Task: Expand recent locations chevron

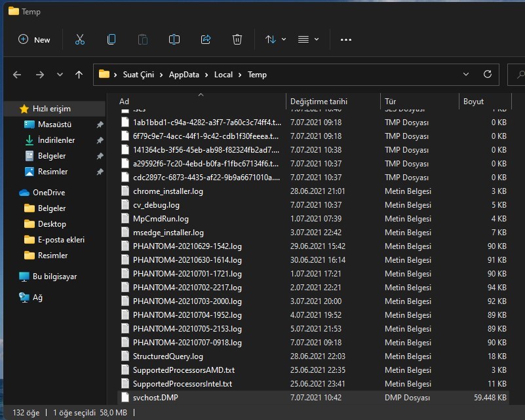Action: click(60, 75)
